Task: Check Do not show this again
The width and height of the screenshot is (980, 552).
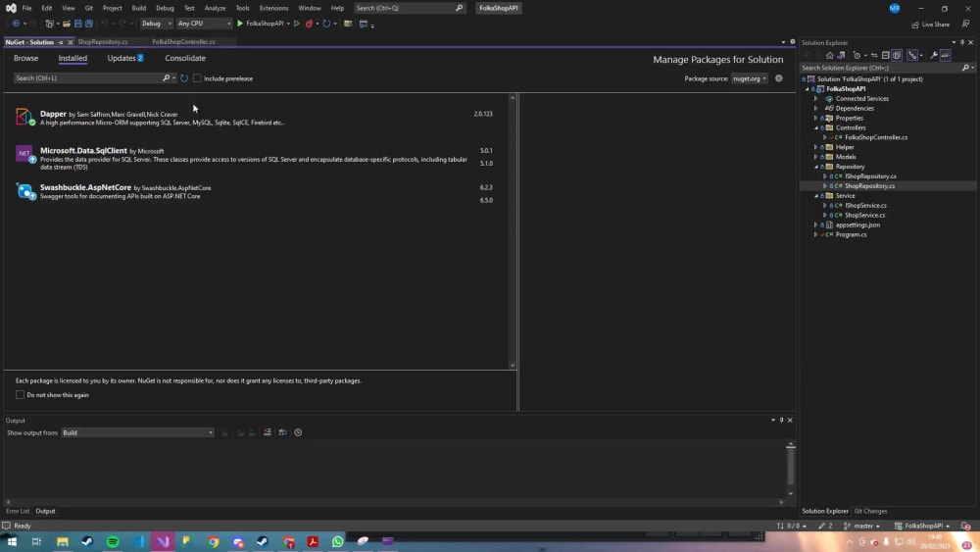Action: click(x=20, y=394)
